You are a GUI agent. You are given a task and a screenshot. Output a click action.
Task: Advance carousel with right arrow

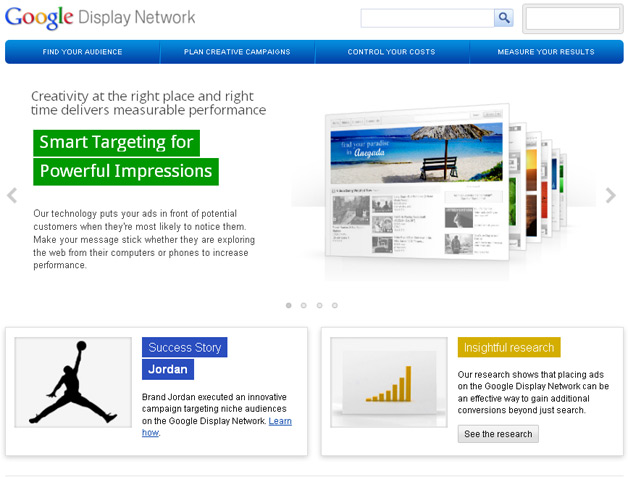click(611, 195)
